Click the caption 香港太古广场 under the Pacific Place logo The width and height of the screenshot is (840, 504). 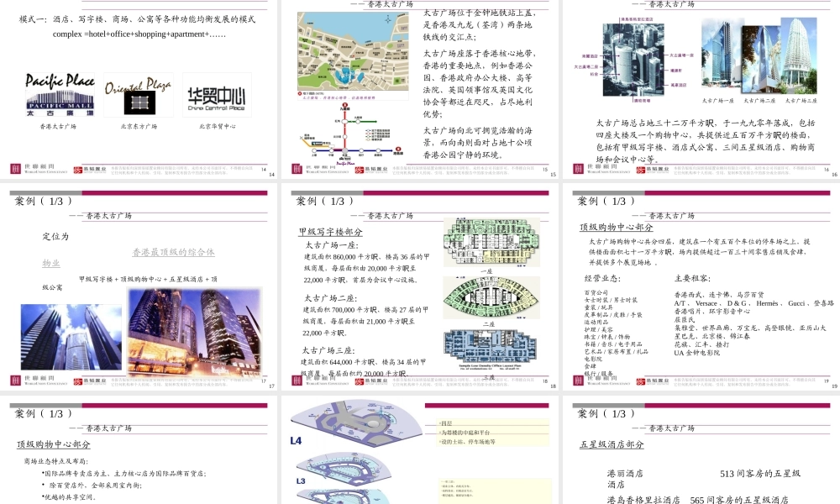point(58,126)
